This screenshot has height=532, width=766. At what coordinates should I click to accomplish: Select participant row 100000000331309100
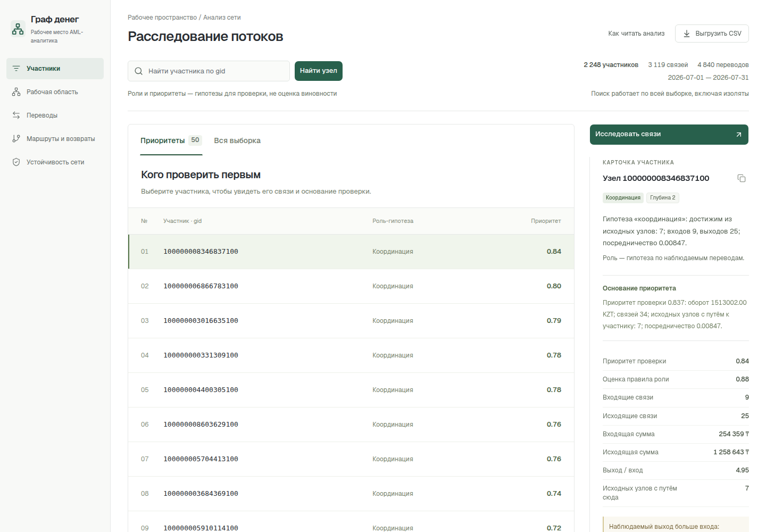tap(351, 355)
